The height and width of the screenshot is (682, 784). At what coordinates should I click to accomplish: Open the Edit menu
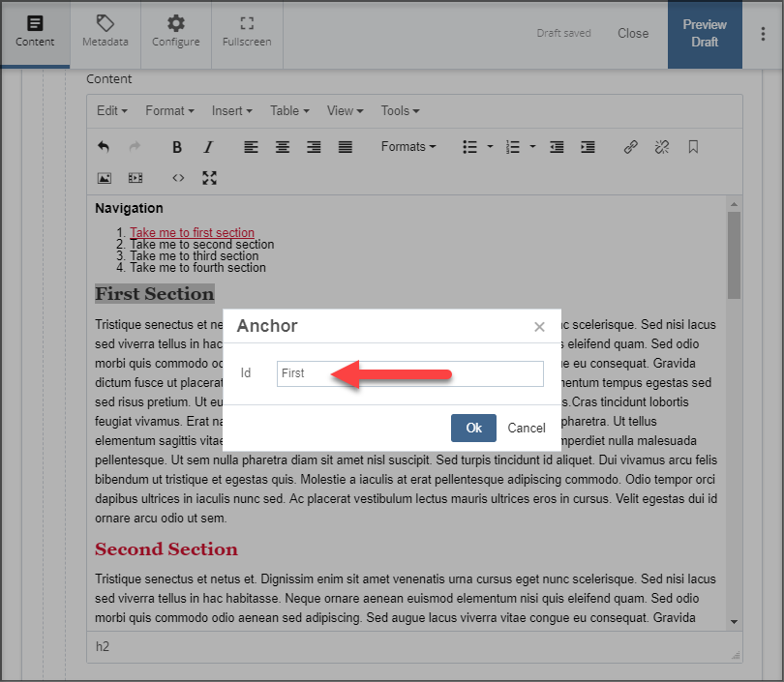[112, 111]
